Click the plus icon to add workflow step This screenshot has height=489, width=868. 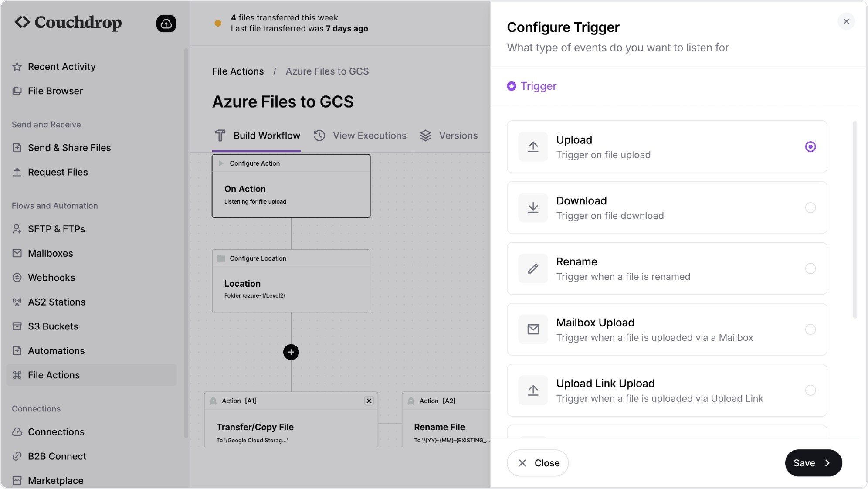coord(291,352)
